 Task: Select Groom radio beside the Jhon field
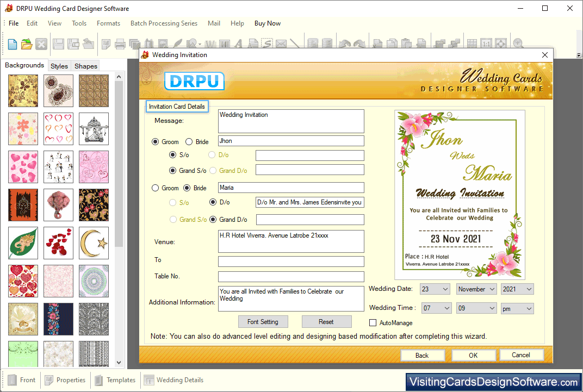(x=156, y=141)
